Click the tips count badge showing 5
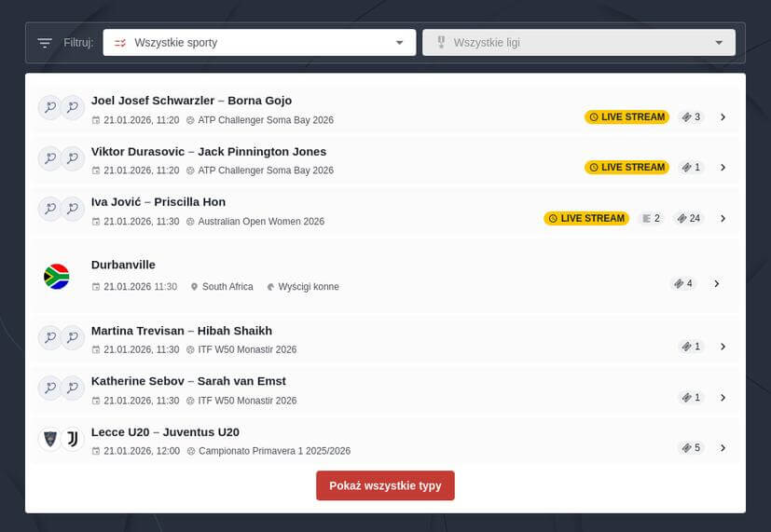This screenshot has height=532, width=771. click(691, 448)
